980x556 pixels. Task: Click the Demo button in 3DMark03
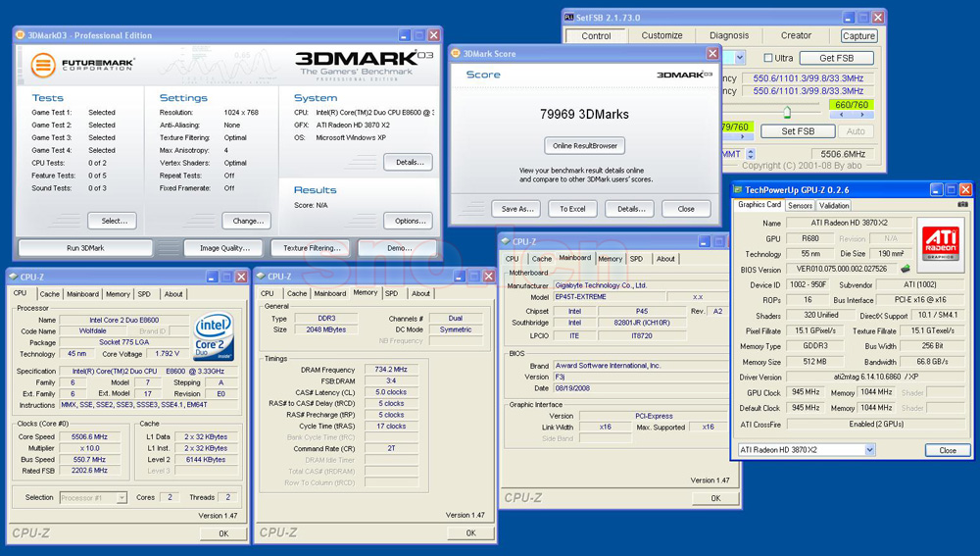(398, 248)
